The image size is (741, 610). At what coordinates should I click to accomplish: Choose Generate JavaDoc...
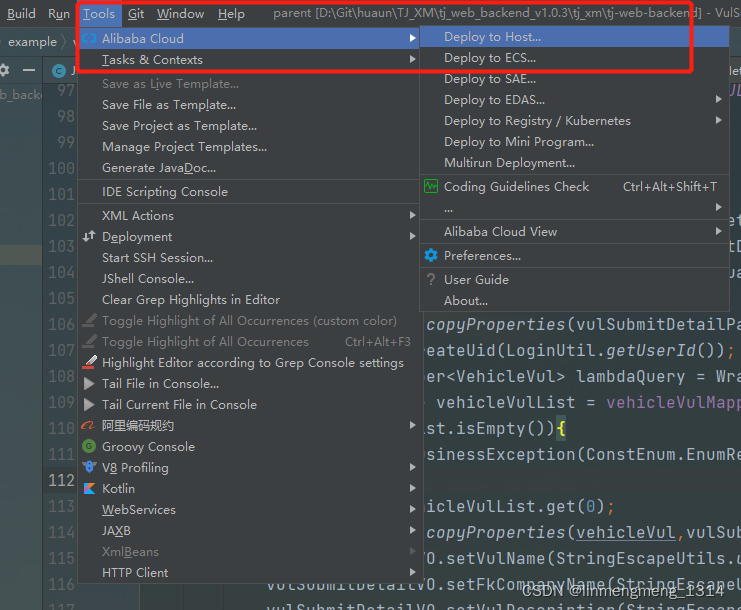pos(249,168)
